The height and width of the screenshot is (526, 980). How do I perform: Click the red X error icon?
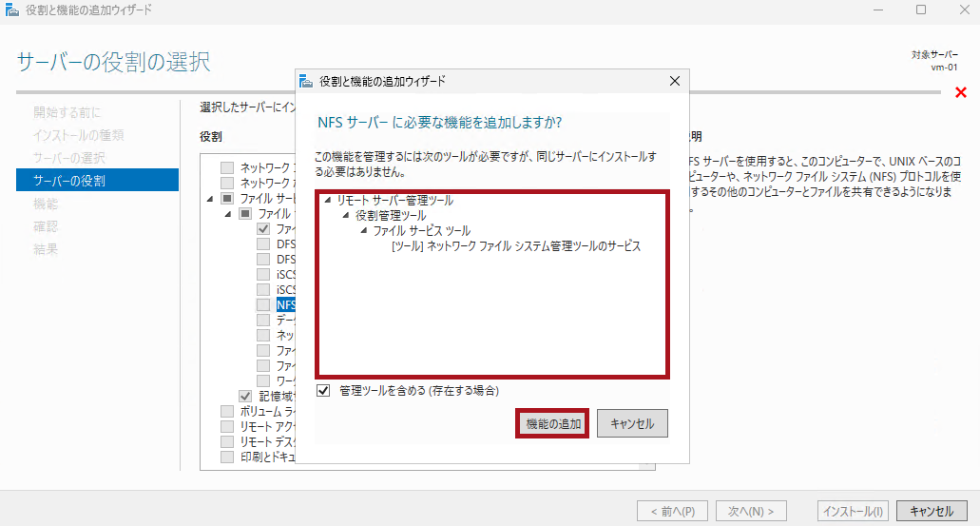(x=961, y=92)
